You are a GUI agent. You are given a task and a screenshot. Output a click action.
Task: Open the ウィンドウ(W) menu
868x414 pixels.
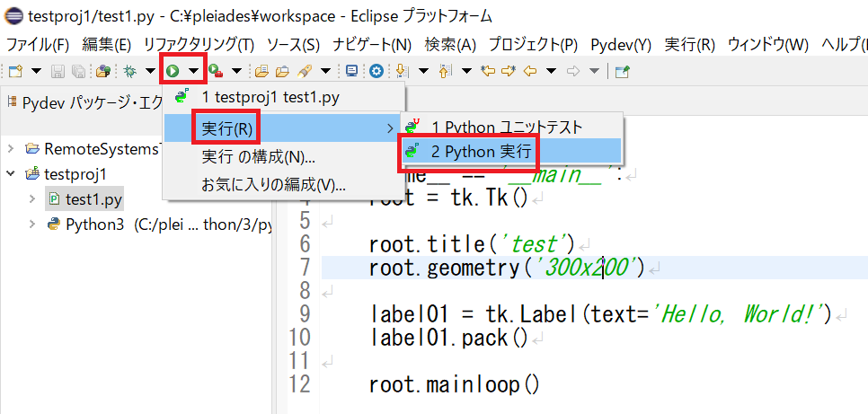768,44
